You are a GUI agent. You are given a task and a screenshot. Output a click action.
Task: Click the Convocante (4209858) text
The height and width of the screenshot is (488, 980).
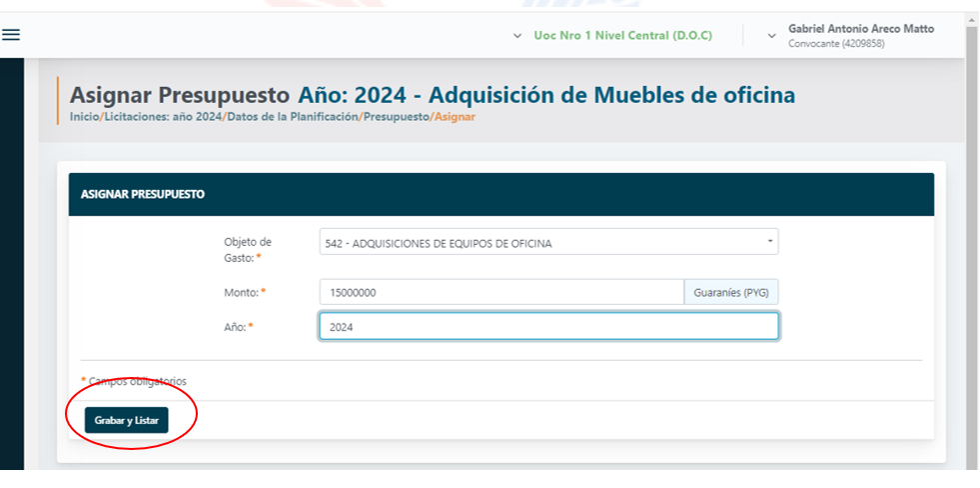[x=836, y=44]
